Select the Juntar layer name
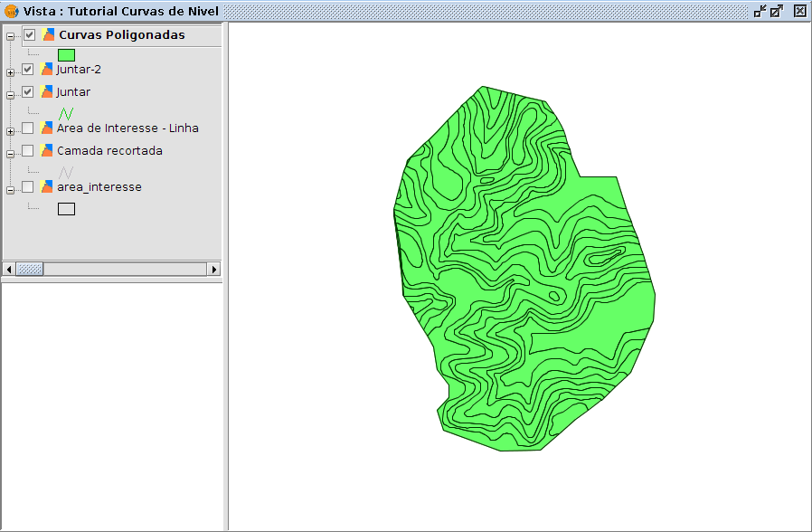 pos(73,92)
